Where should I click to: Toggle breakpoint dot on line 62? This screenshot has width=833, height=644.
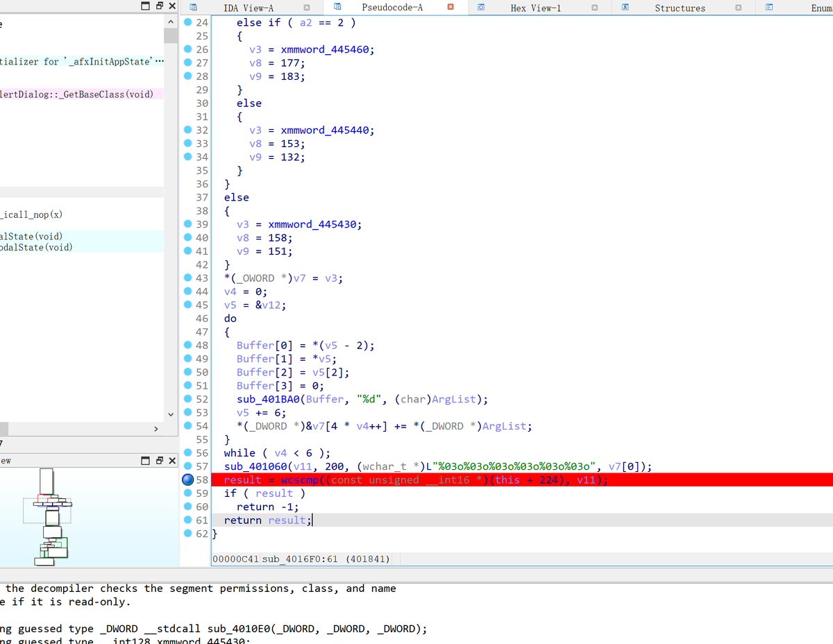188,534
